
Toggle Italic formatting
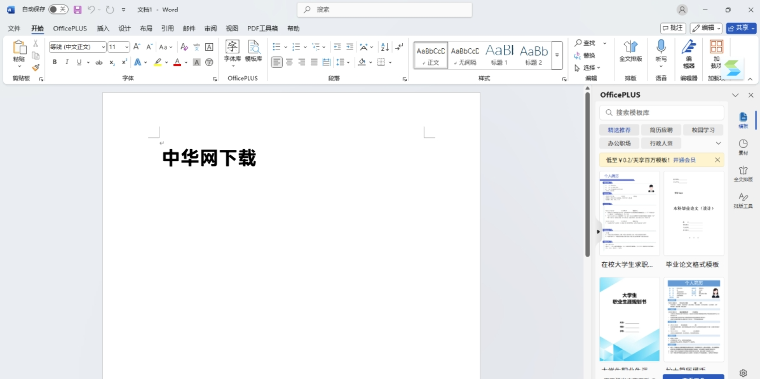(x=66, y=62)
